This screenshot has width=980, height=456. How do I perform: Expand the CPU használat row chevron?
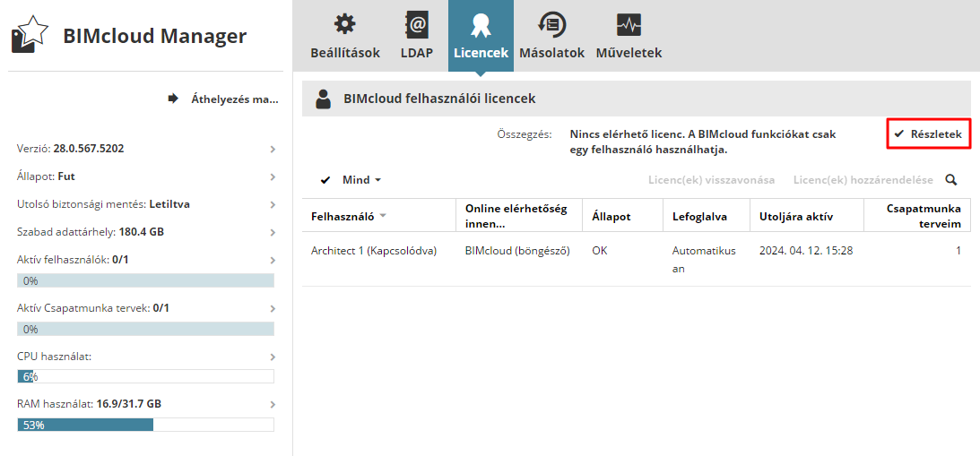tap(273, 357)
